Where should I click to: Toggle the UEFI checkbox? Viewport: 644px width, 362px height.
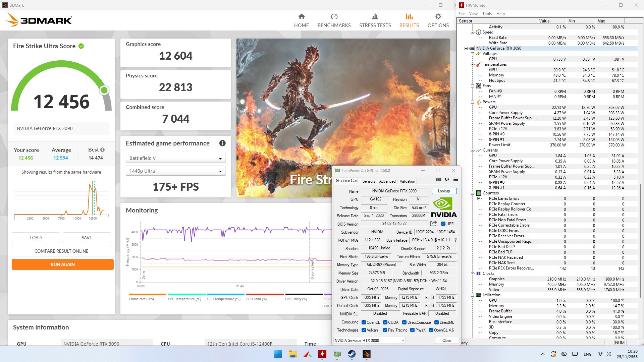(x=443, y=224)
